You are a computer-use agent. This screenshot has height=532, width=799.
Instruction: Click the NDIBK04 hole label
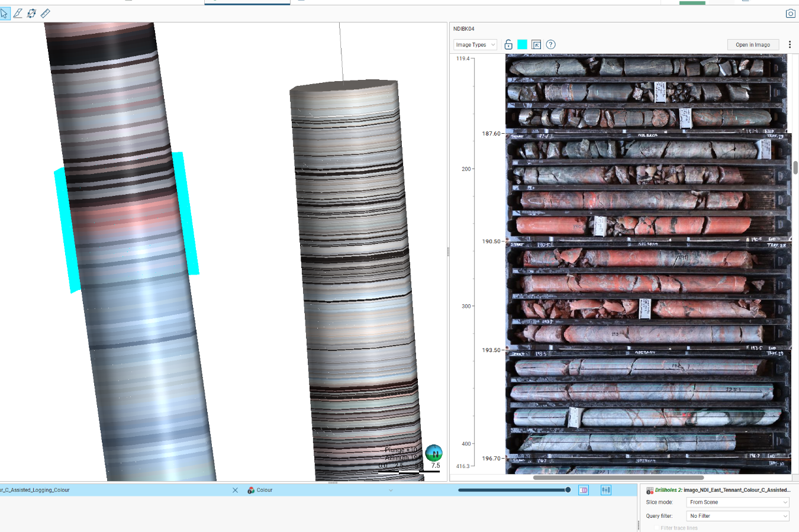pyautogui.click(x=463, y=28)
